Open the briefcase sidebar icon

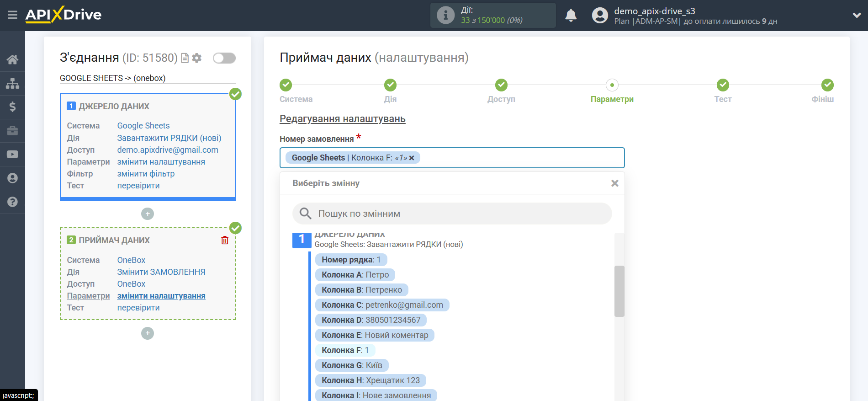click(x=12, y=131)
